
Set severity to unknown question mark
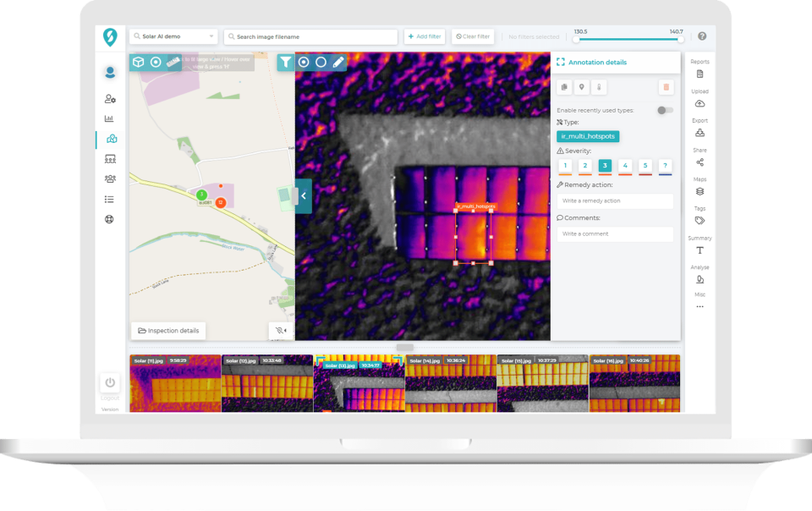[x=665, y=166]
